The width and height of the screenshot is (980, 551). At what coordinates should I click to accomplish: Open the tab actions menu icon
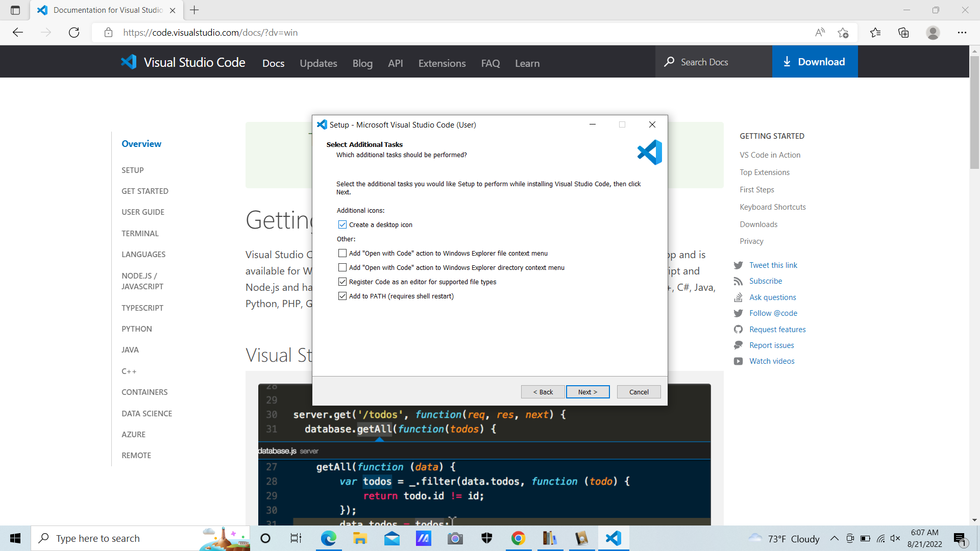tap(15, 10)
